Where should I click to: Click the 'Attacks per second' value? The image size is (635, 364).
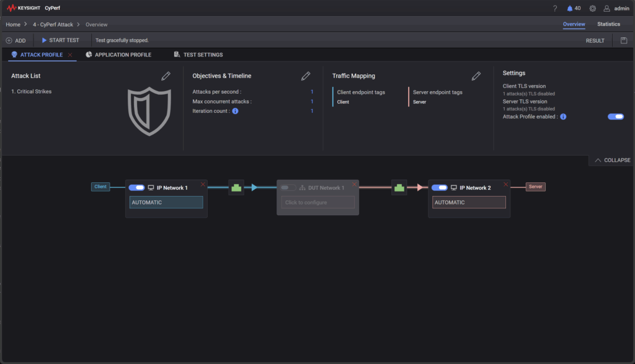pyautogui.click(x=312, y=92)
